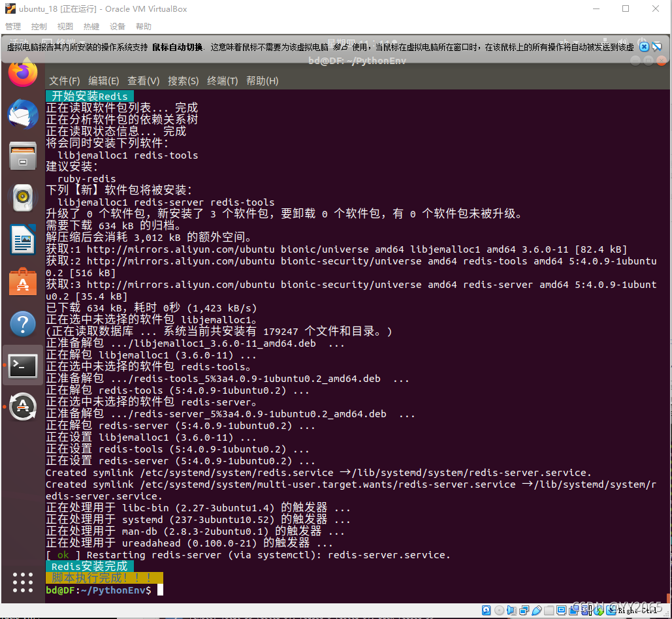The width and height of the screenshot is (672, 619).
Task: Click the line 'libjemalloc1 redis-tools'
Action: 128,155
